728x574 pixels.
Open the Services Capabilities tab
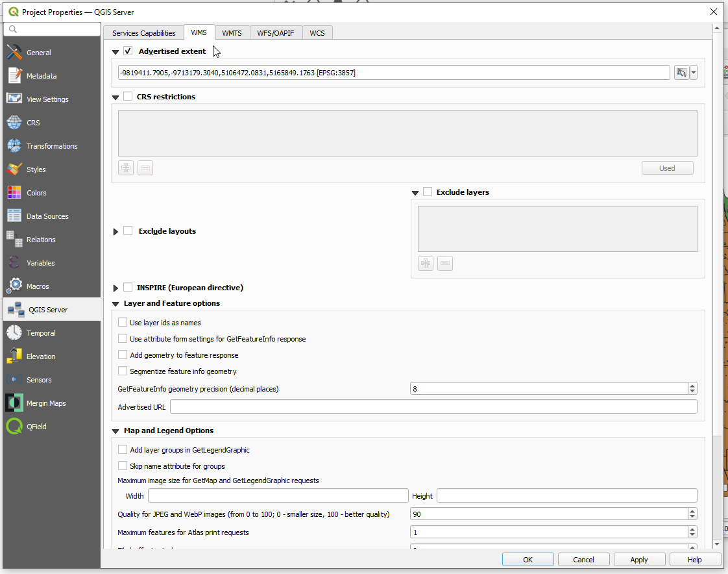click(x=143, y=33)
